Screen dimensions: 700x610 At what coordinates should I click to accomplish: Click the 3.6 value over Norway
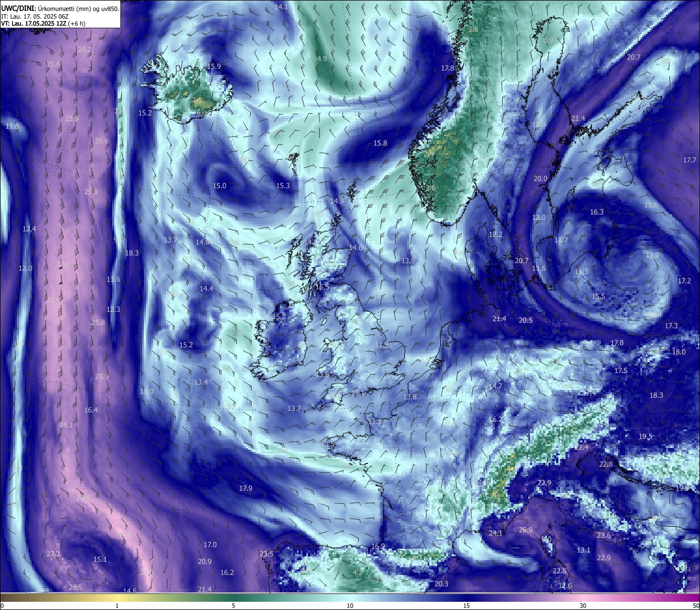474,29
